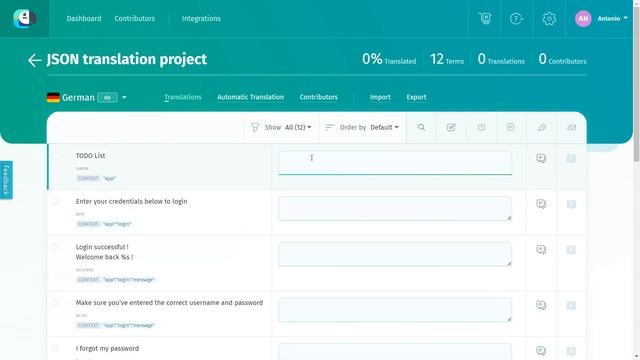Open the Order by Default dropdown
This screenshot has height=360, width=640.
point(384,127)
